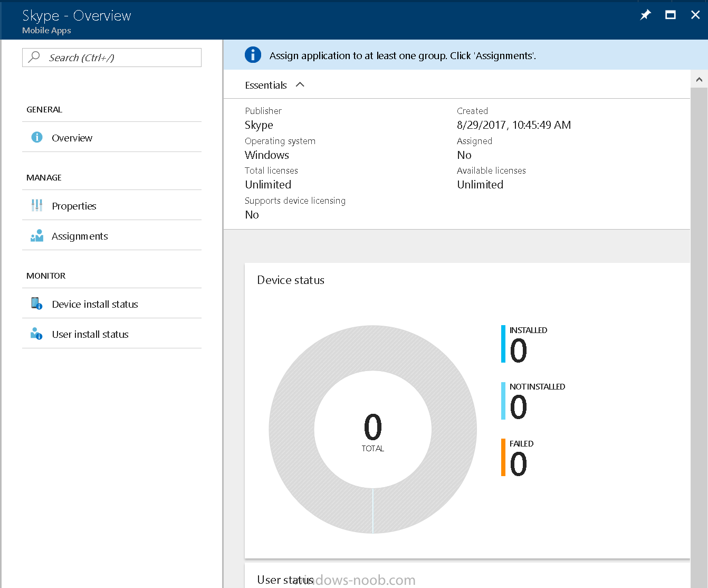Open the Properties menu item

pos(112,205)
